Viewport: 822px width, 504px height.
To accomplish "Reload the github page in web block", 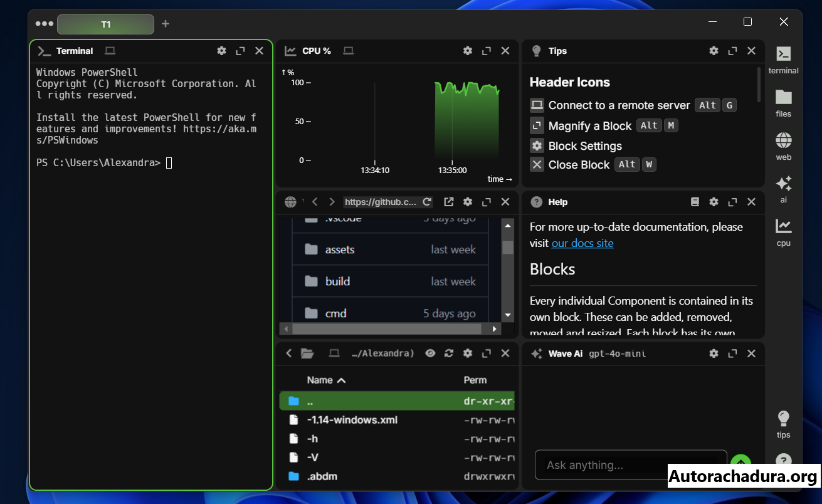I will tap(427, 202).
